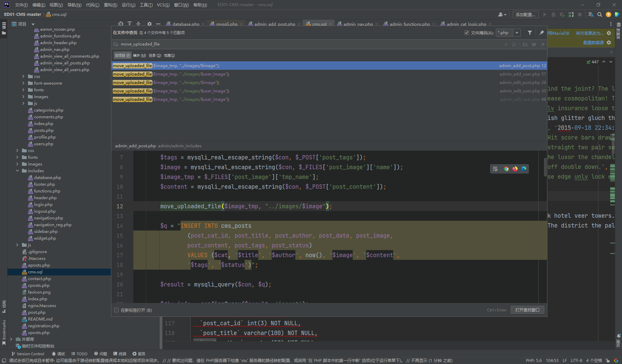Open the 终端 terminal tool window
The width and height of the screenshot is (622, 364).
point(120,354)
